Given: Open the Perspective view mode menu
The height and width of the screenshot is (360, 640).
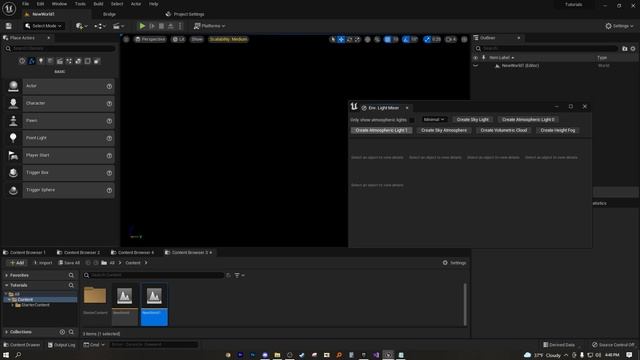Looking at the screenshot, I should click(150, 40).
